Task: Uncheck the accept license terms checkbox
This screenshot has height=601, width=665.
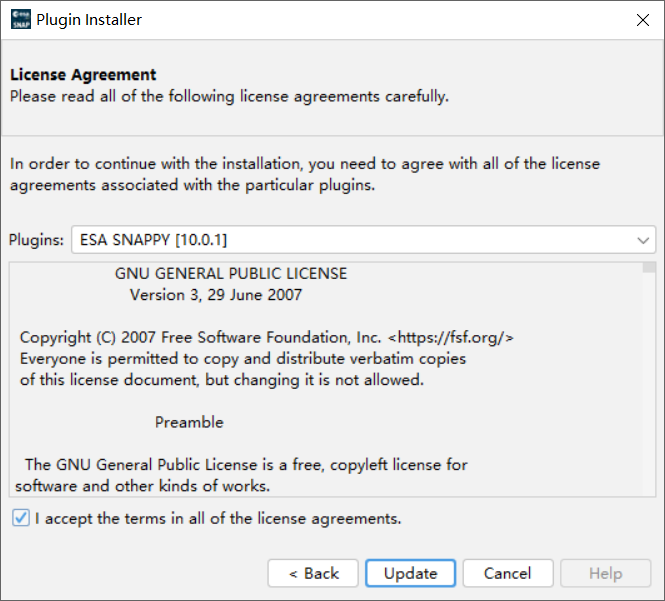Action: click(21, 518)
